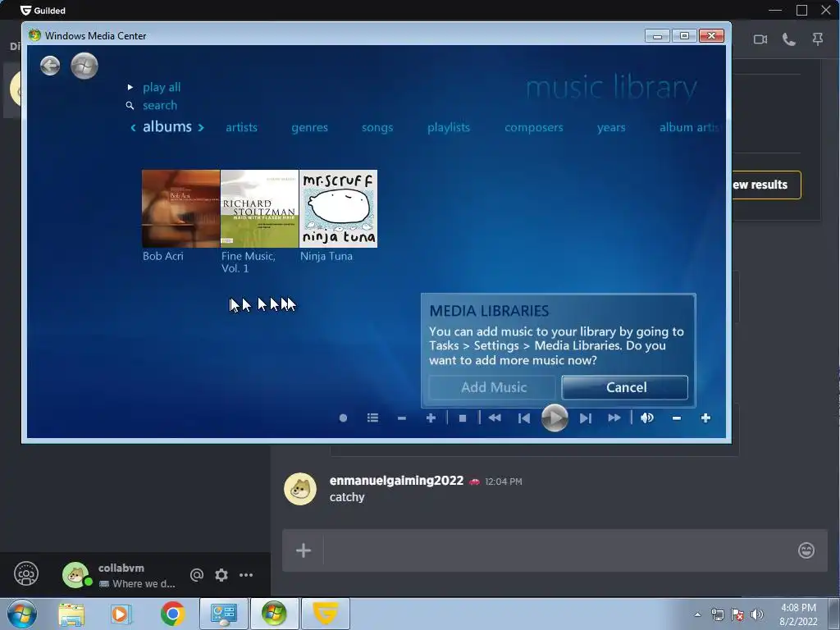Open the Windows Start menu
Viewport: 840px width, 630px height.
(x=22, y=614)
